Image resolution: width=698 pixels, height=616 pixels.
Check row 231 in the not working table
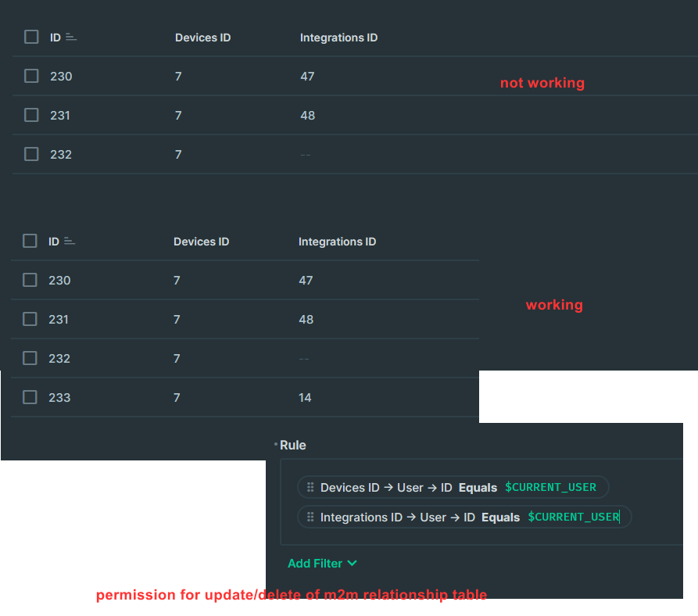coord(31,115)
